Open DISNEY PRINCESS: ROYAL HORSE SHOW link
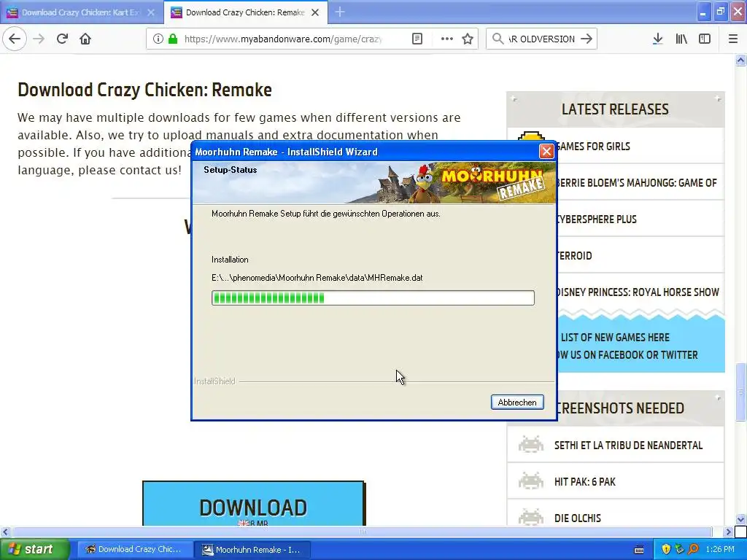The width and height of the screenshot is (747, 560). [637, 292]
